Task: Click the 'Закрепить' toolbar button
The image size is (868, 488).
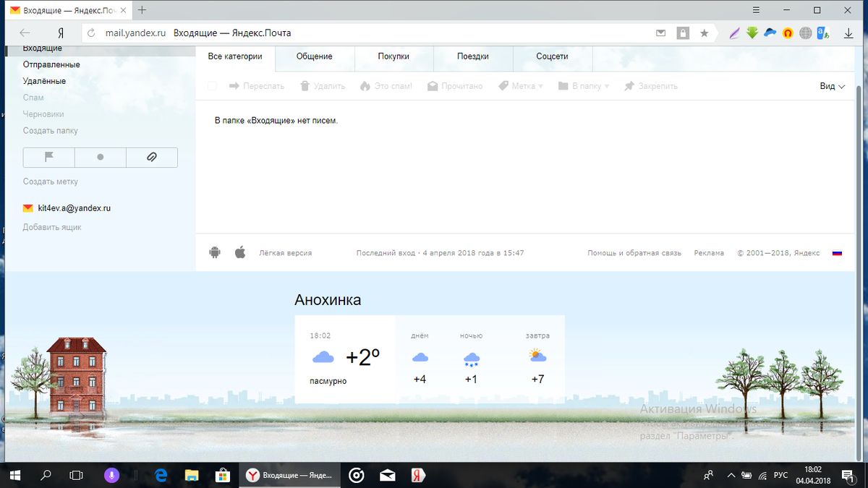Action: (x=651, y=86)
